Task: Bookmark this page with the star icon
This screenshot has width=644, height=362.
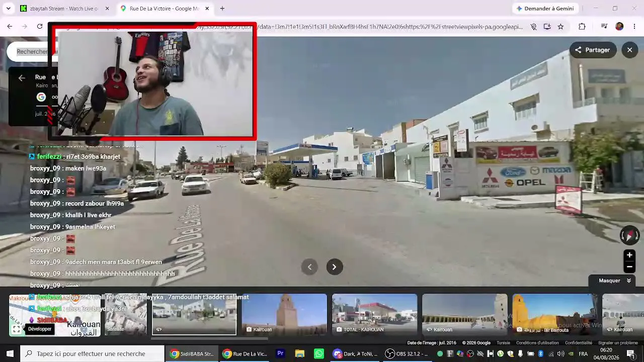Action: (560, 27)
